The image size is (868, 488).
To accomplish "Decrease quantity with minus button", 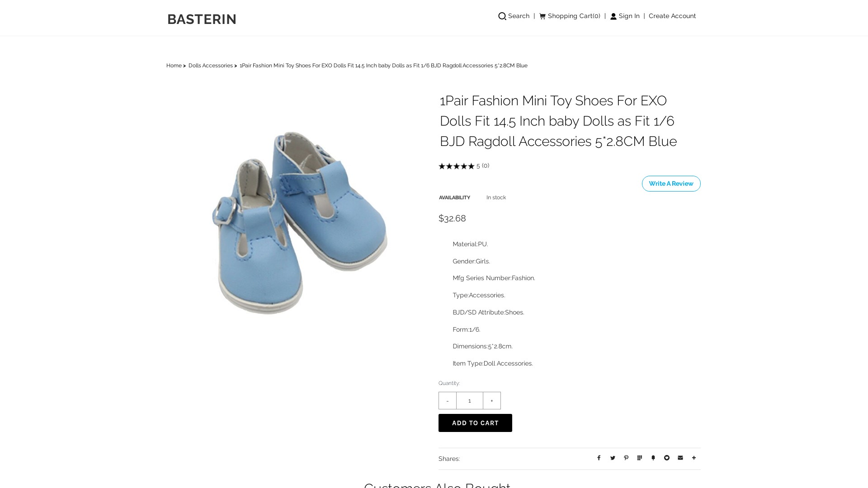I will [x=448, y=401].
